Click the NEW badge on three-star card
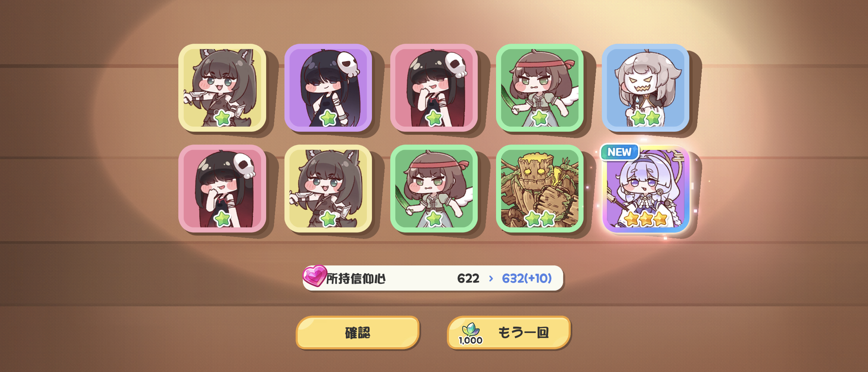Viewport: 868px width, 372px height. point(619,152)
